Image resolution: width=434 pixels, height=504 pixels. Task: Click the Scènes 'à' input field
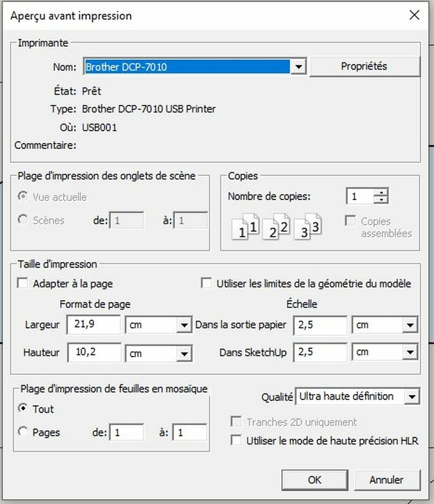click(x=190, y=220)
